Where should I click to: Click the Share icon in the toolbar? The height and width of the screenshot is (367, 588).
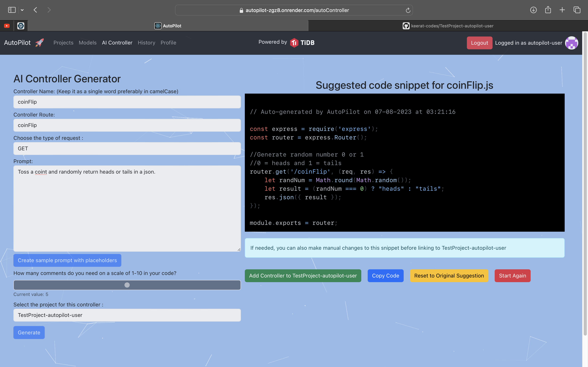[548, 10]
